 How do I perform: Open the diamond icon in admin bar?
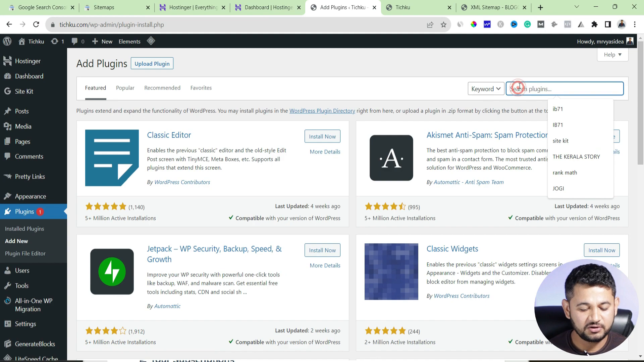coord(151,41)
